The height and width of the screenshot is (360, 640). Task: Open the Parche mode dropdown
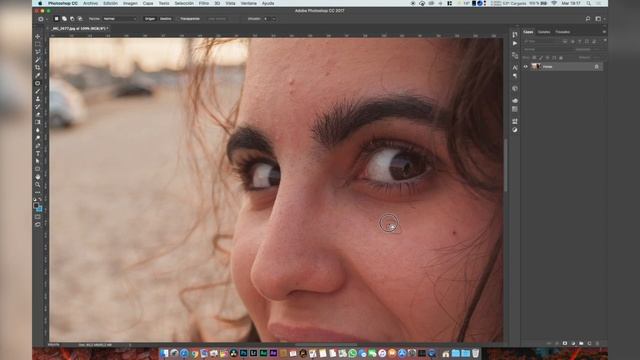coord(120,19)
